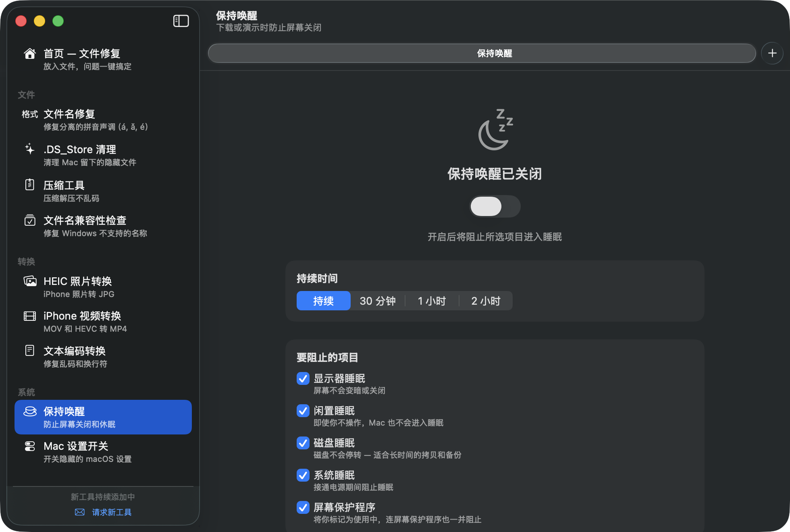Uncheck 闲置睡眠 checkbox
The image size is (790, 532).
click(303, 411)
